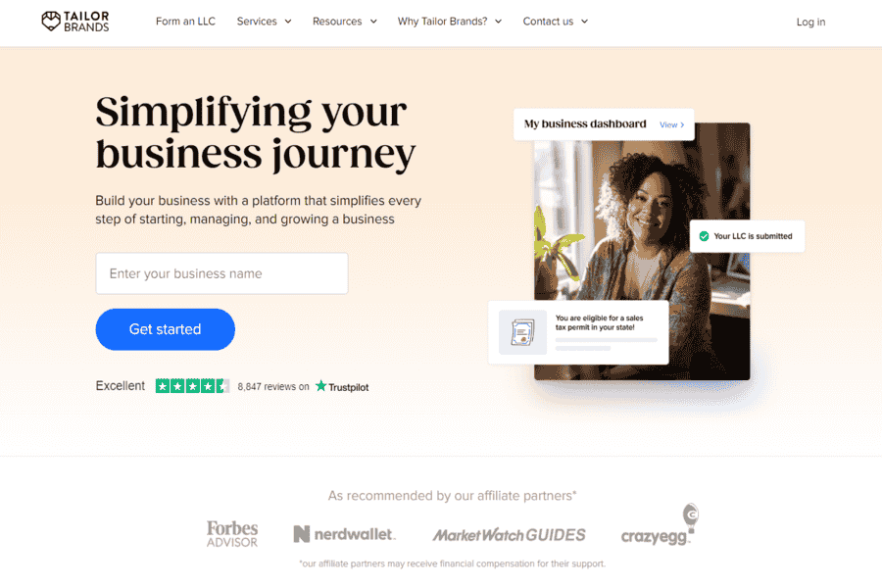Expand the Services dropdown menu
Viewport: 882px width, 588px height.
pos(264,22)
